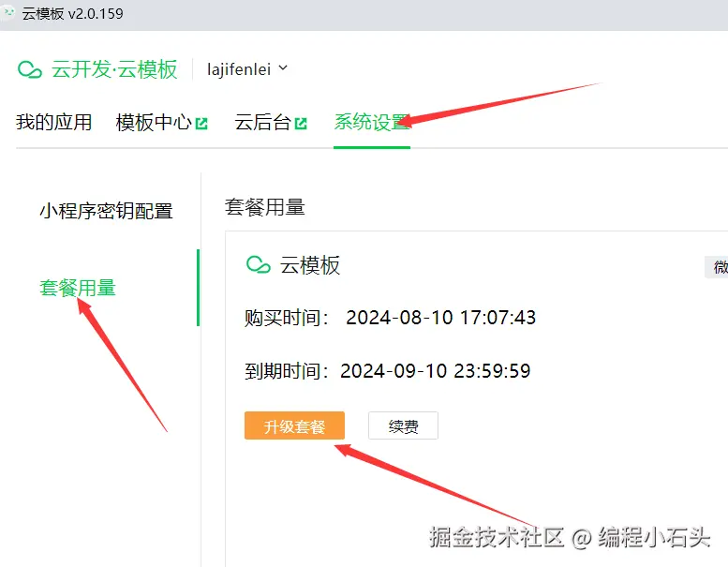Click the 云模板 card title text
Screen dimensions: 728x567
click(310, 265)
